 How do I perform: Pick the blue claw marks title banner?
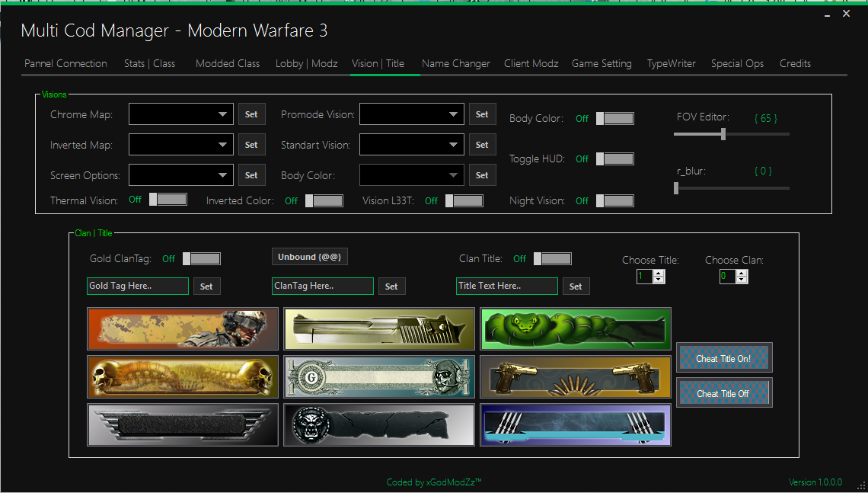(x=576, y=425)
